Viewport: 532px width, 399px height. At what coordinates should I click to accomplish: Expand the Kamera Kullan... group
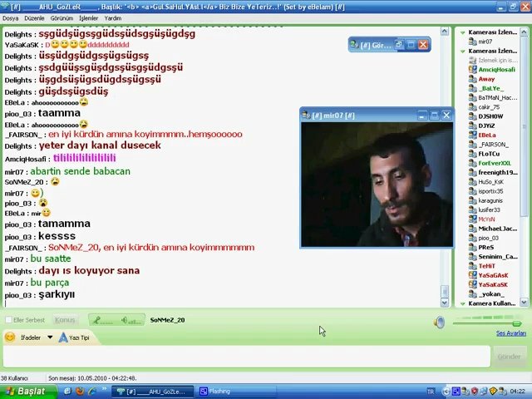(462, 303)
